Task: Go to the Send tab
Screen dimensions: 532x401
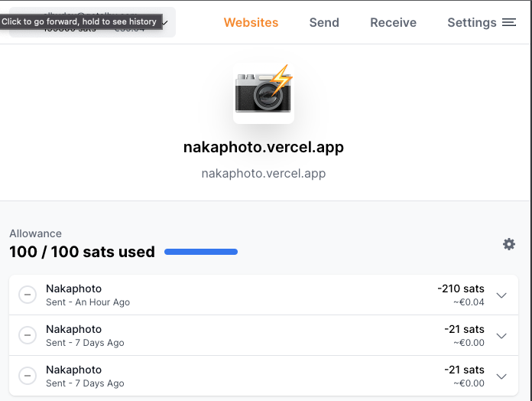Action: coord(324,22)
